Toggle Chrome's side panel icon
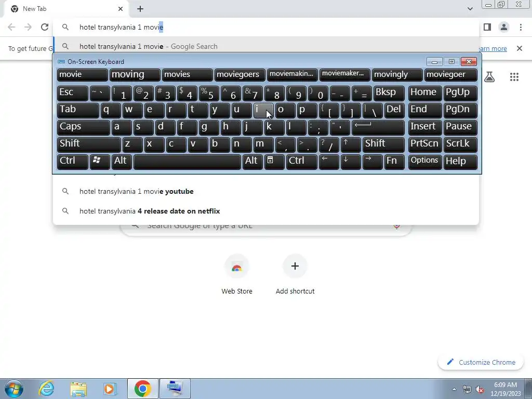The image size is (532, 399). pos(487,27)
